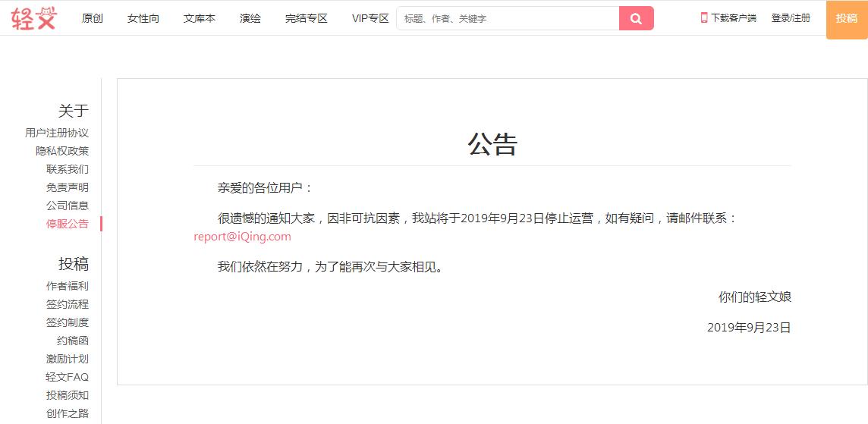Viewport: 868px width, 424px height.
Task: Click the 亲爱的各位用户： greeting line
Action: coord(266,187)
